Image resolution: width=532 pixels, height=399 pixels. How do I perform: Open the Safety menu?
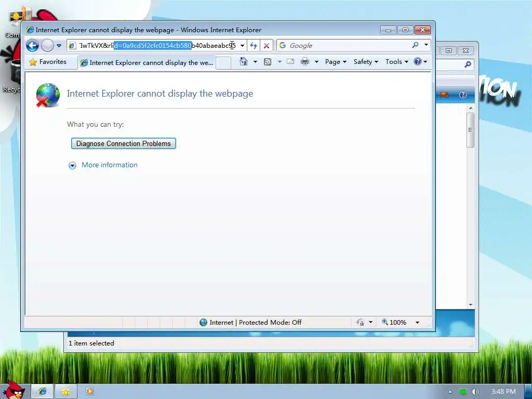click(366, 62)
